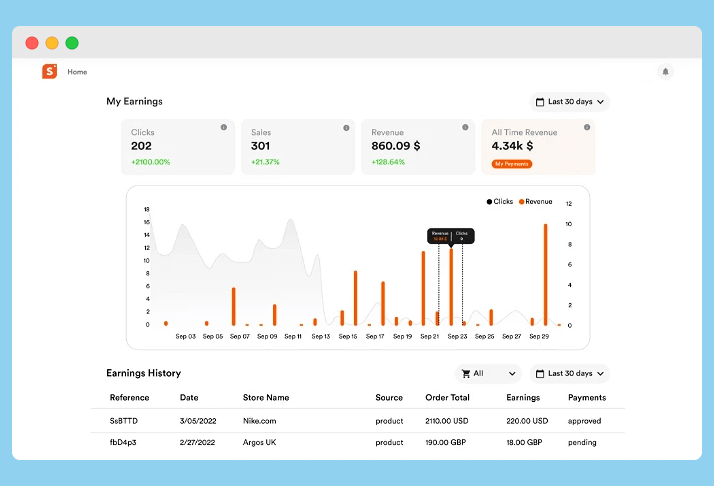Image resolution: width=714 pixels, height=486 pixels.
Task: Click the My Earnings heading
Action: tap(134, 102)
